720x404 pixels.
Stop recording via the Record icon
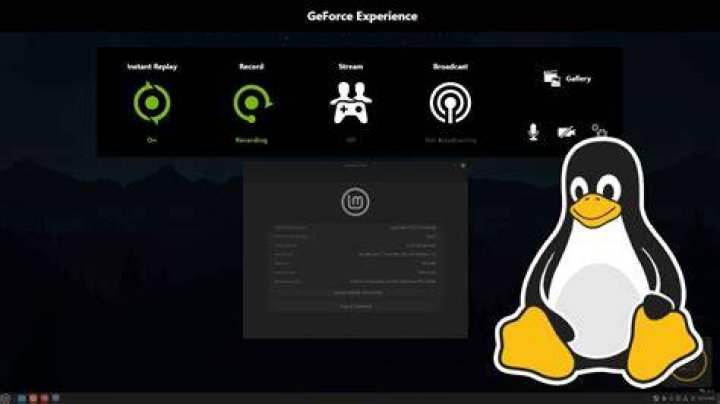[252, 103]
